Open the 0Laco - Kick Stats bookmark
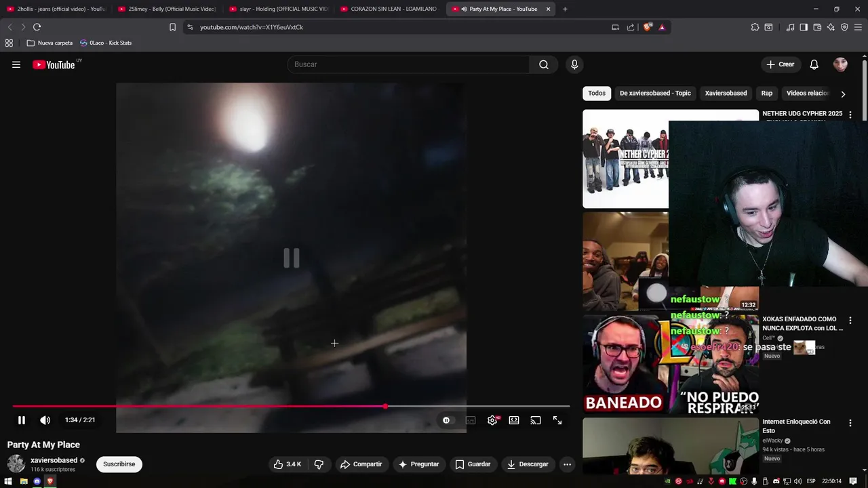 coord(106,43)
